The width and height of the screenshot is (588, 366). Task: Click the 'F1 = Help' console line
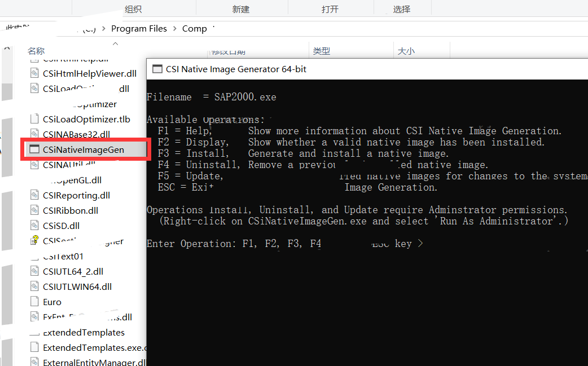[x=359, y=131]
